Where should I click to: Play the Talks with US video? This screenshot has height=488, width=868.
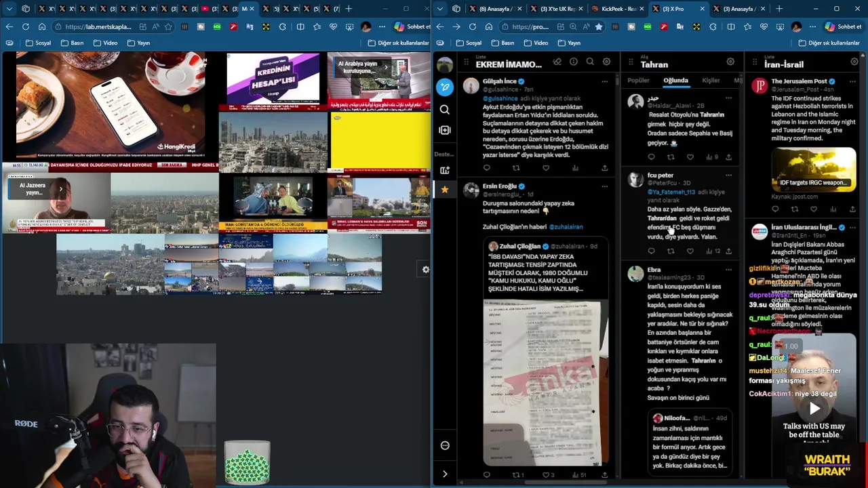tap(814, 409)
